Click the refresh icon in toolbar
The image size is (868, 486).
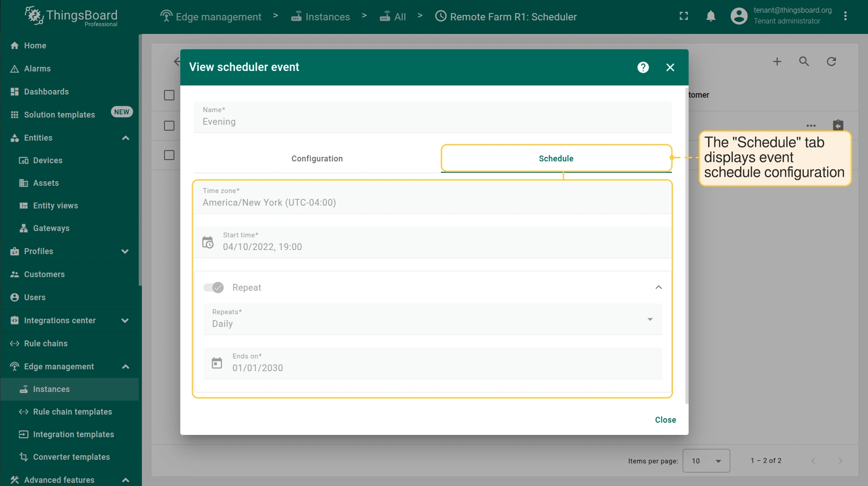[831, 61]
